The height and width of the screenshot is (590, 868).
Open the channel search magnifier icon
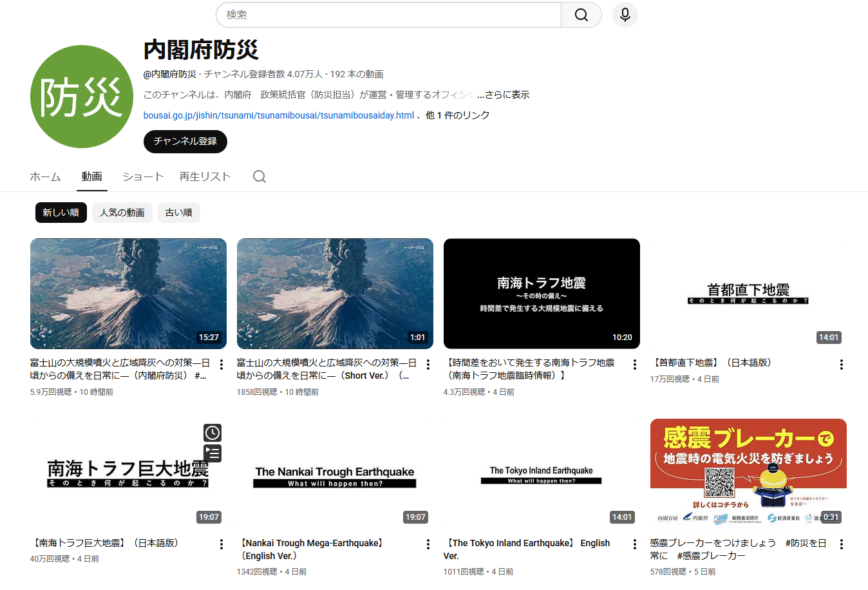point(259,176)
